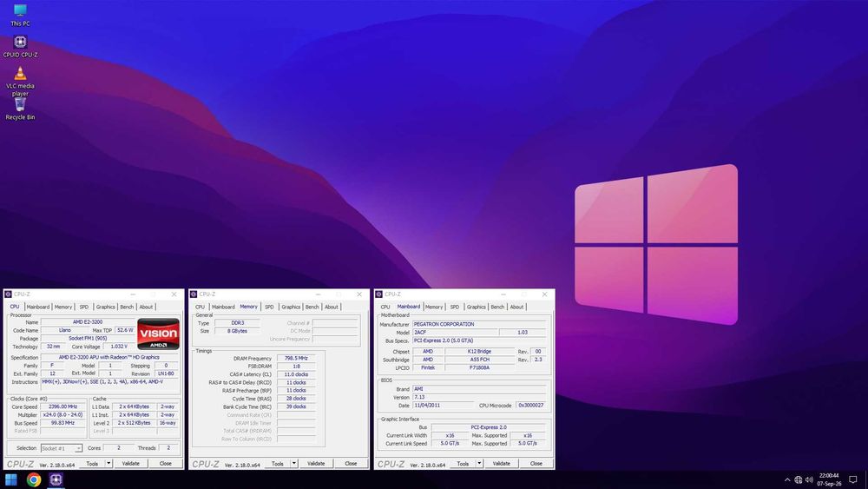Click memory Type field showing DDR3
The height and width of the screenshot is (489, 868).
(238, 323)
